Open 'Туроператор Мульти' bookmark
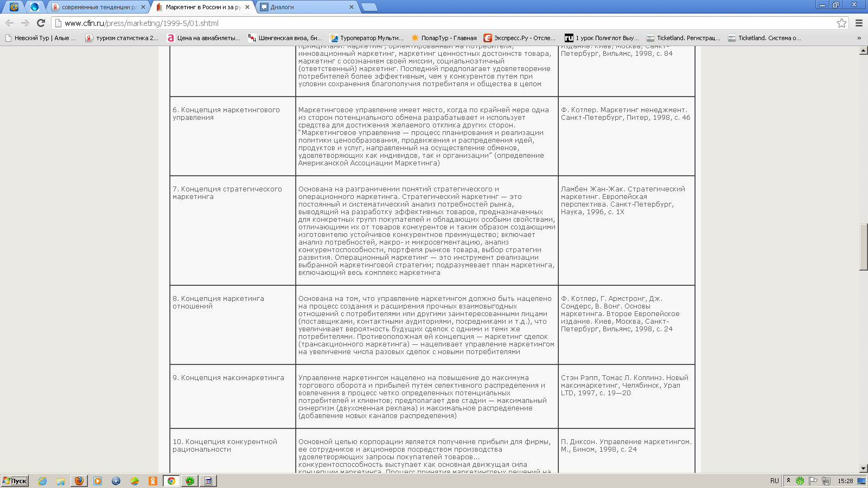This screenshot has width=868, height=488. 367,38
